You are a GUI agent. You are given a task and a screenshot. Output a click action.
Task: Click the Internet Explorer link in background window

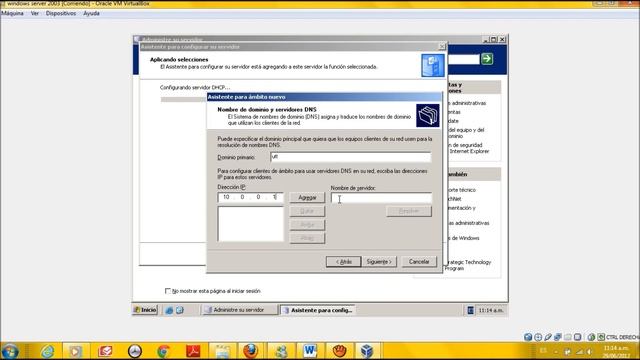[x=469, y=151]
